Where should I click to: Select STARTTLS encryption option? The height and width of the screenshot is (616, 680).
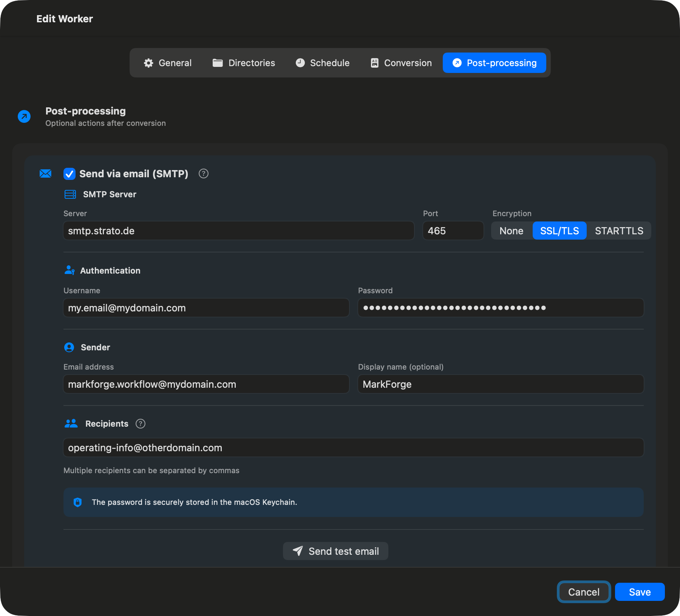(x=619, y=231)
